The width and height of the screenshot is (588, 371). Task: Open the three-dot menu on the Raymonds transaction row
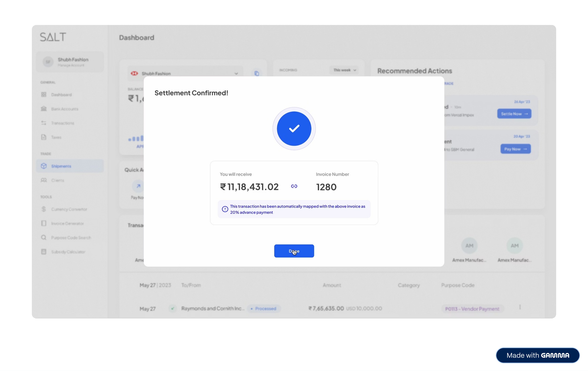pyautogui.click(x=520, y=307)
